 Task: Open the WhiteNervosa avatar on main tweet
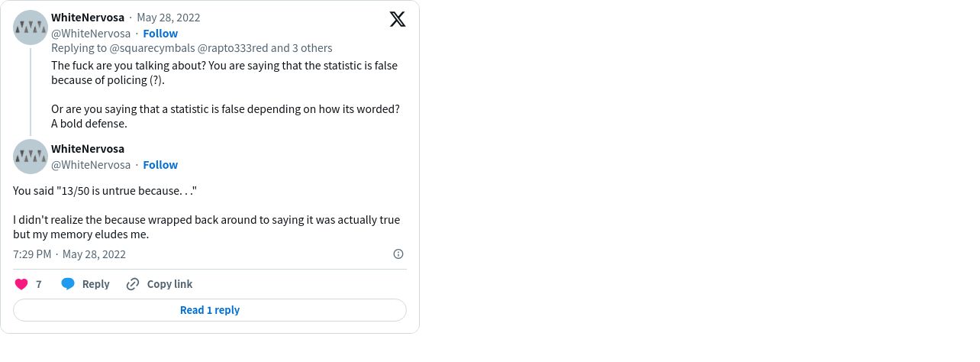(31, 157)
